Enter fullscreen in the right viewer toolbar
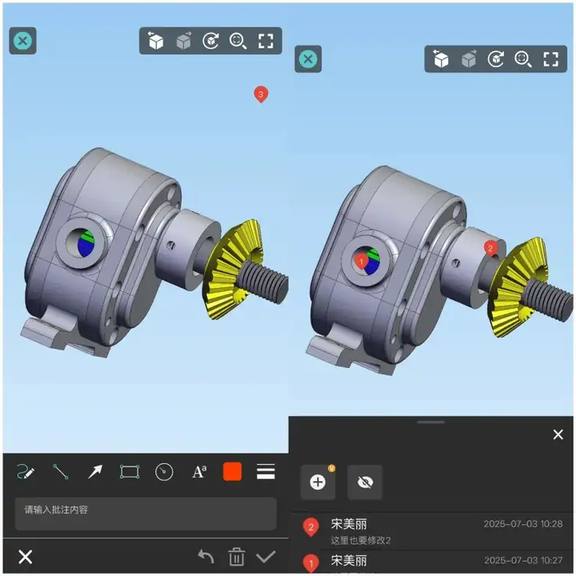Screen dimensions: 576x576 tap(551, 59)
